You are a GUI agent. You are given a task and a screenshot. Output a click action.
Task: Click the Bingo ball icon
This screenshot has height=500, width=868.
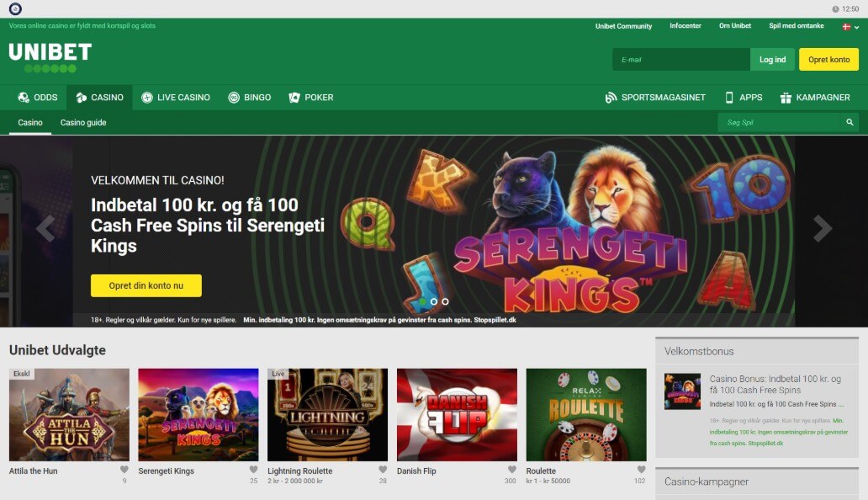point(234,98)
